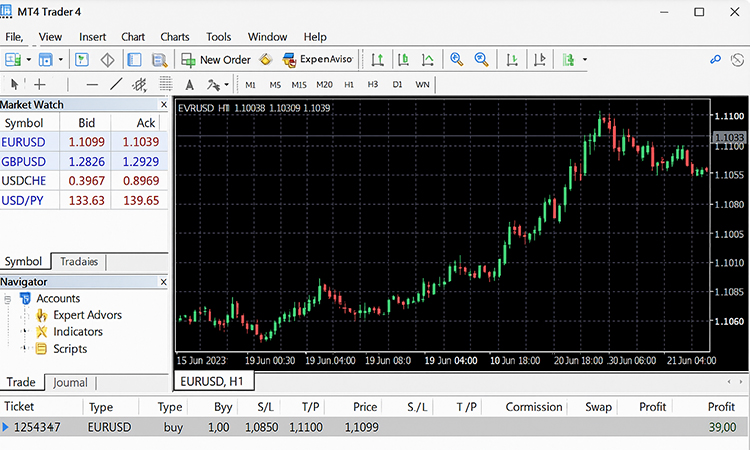Click the zoom in magnifier icon
The width and height of the screenshot is (750, 450).
(x=457, y=60)
